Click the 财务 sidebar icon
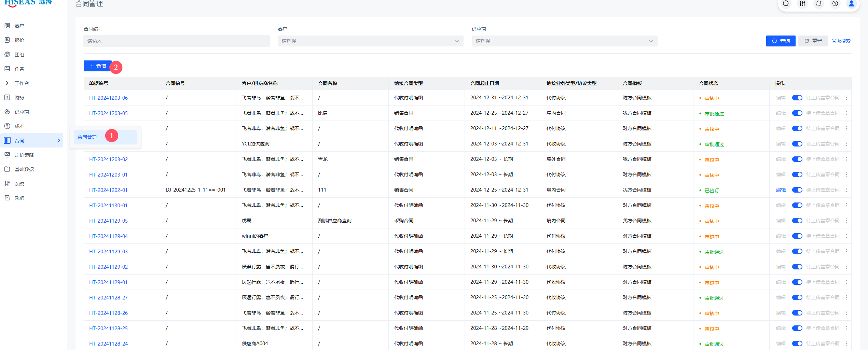This screenshot has width=868, height=350. [7, 97]
